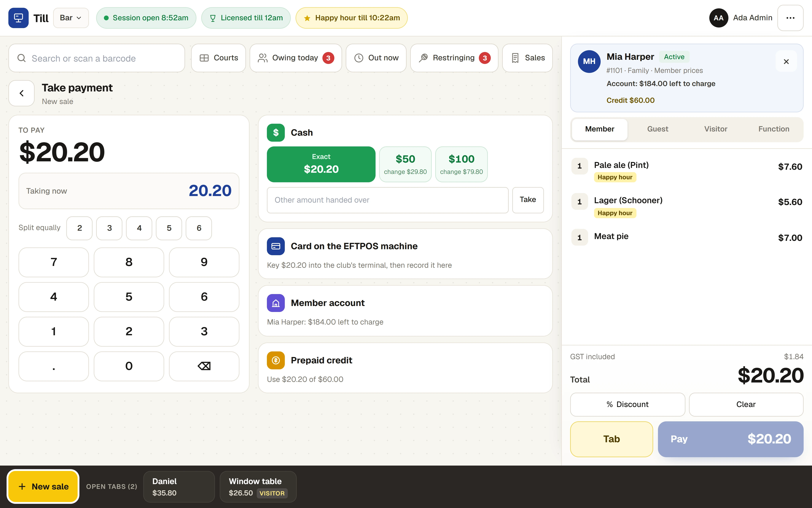Viewport: 812px width, 508px height.
Task: Clear the current sale
Action: (x=746, y=405)
